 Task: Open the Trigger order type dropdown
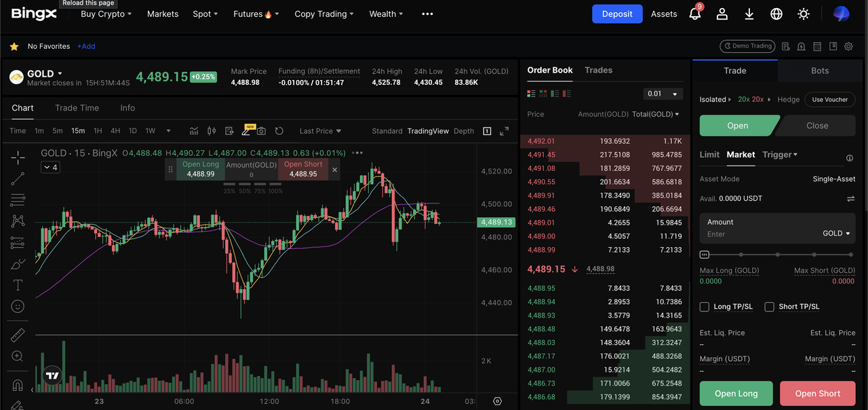[x=780, y=155]
